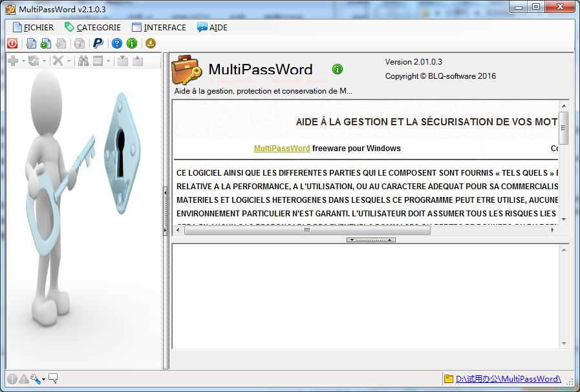Click the wrench tools icon in the status bar
The width and height of the screenshot is (580, 392).
click(x=34, y=379)
